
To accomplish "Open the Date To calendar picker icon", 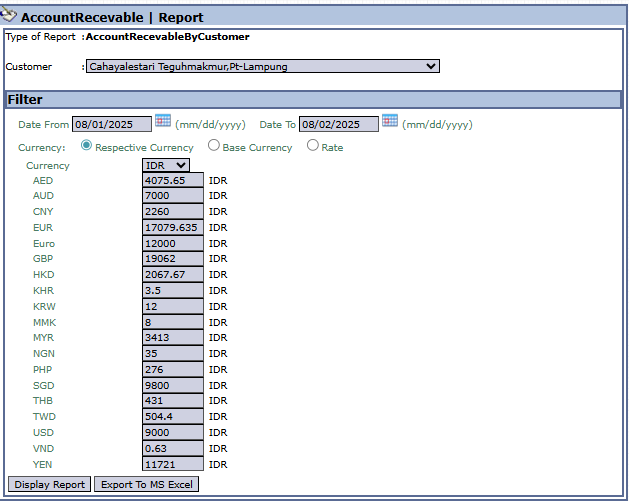I will pos(390,121).
